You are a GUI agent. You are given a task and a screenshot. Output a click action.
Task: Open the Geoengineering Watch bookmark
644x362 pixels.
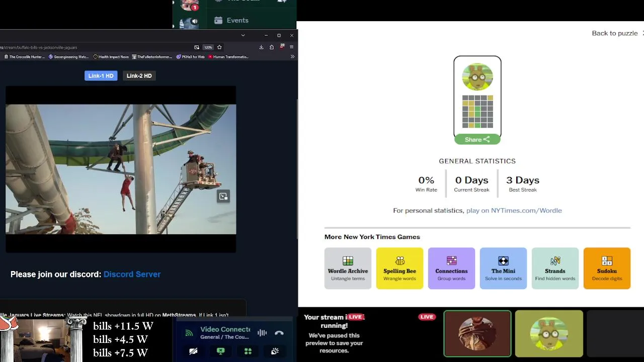pyautogui.click(x=69, y=57)
